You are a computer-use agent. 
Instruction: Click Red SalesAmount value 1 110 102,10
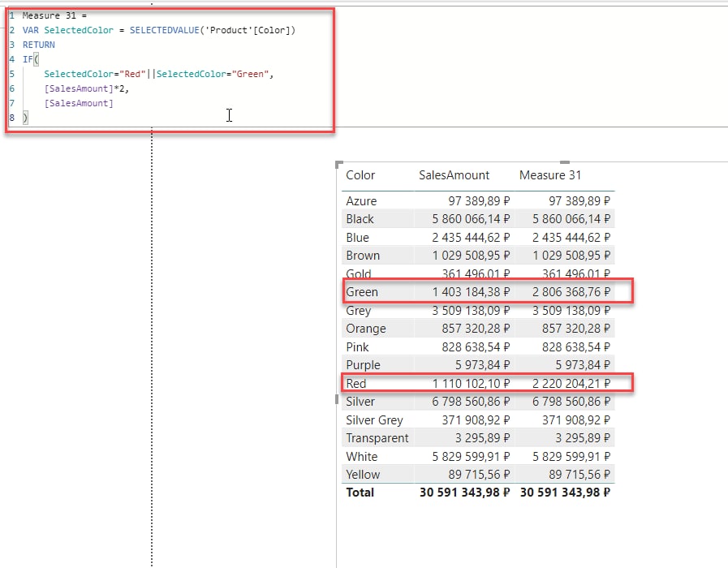click(471, 383)
